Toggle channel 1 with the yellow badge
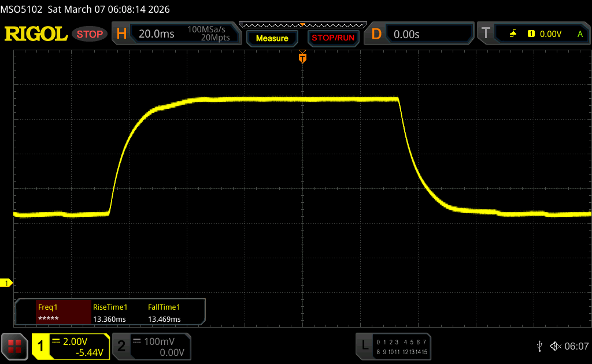The height and width of the screenshot is (364, 592). [x=41, y=346]
